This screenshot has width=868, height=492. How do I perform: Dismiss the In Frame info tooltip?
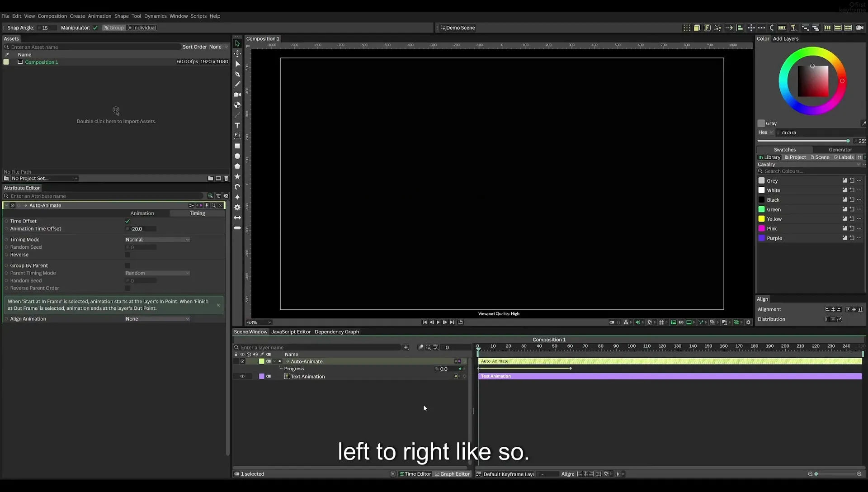coord(218,305)
